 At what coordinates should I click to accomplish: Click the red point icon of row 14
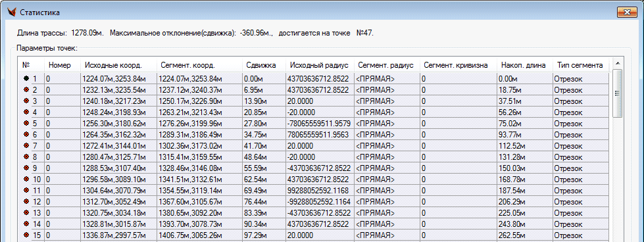[26, 224]
